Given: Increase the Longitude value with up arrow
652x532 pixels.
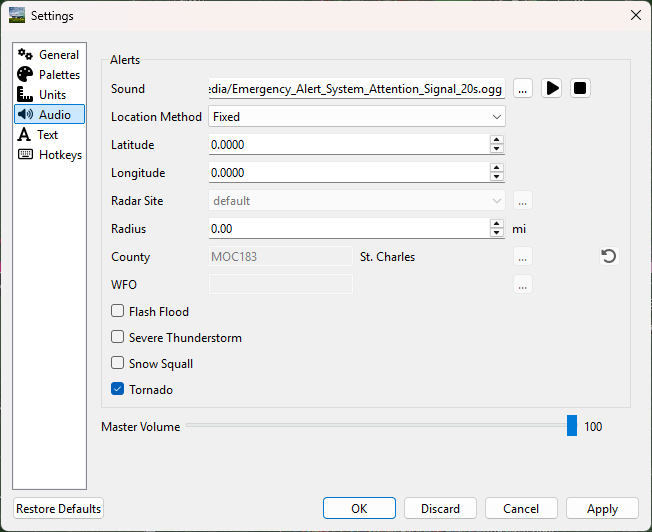Looking at the screenshot, I should click(496, 168).
